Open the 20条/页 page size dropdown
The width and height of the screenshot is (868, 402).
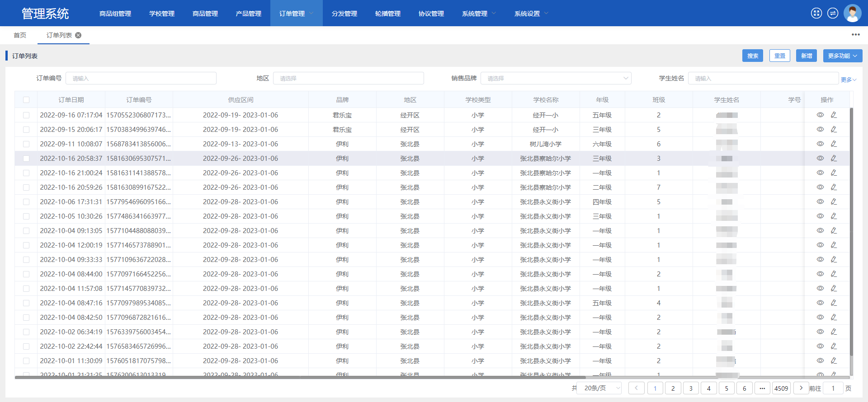point(599,388)
